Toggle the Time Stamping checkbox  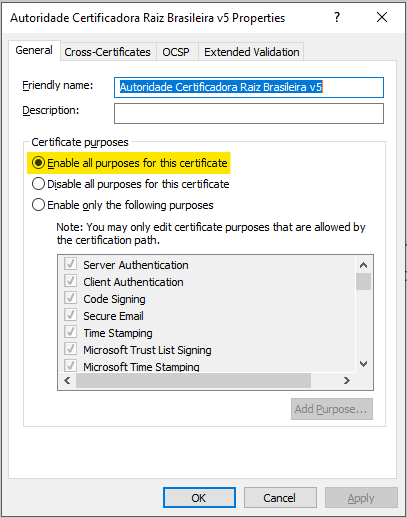(70, 332)
